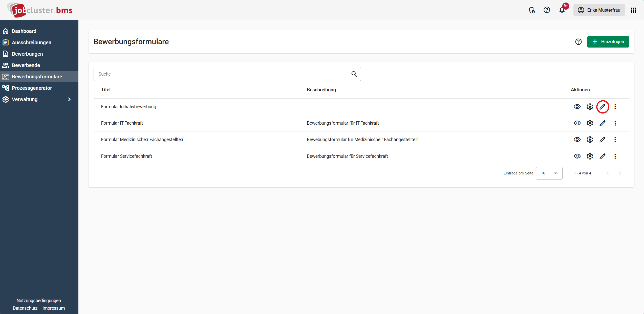Click the notification bell icon
This screenshot has width=644, height=314.
tap(562, 10)
